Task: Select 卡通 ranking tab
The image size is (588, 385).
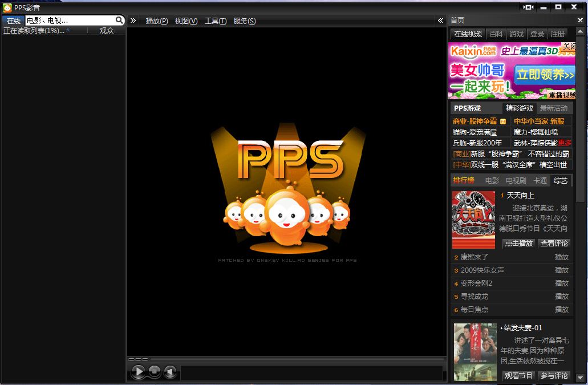Action: 540,181
